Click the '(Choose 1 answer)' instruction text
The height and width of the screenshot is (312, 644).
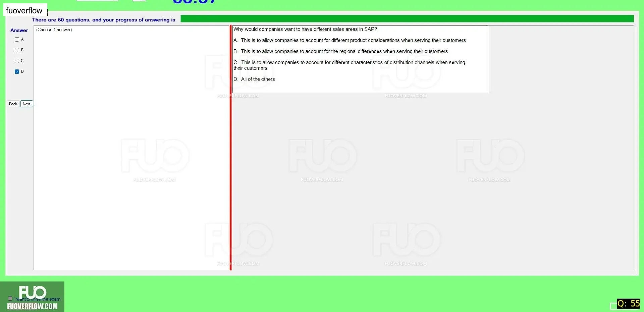coord(54,30)
